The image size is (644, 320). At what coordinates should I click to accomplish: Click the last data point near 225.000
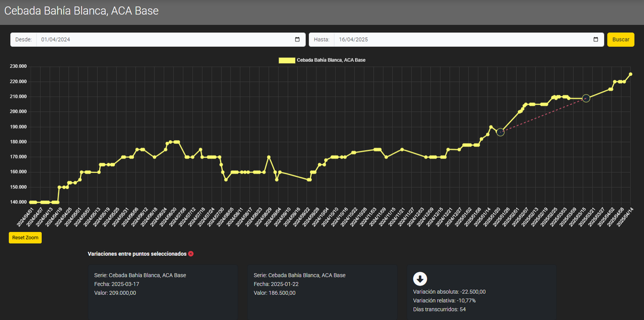click(x=631, y=74)
